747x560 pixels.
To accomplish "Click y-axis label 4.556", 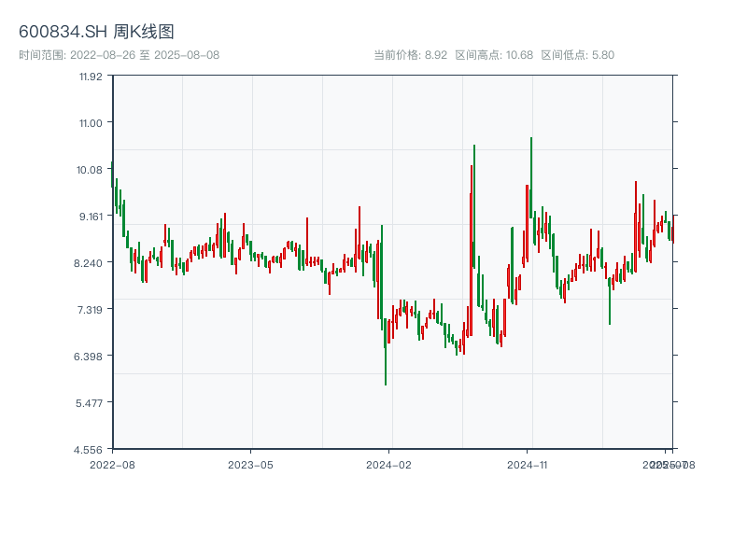I will click(88, 450).
